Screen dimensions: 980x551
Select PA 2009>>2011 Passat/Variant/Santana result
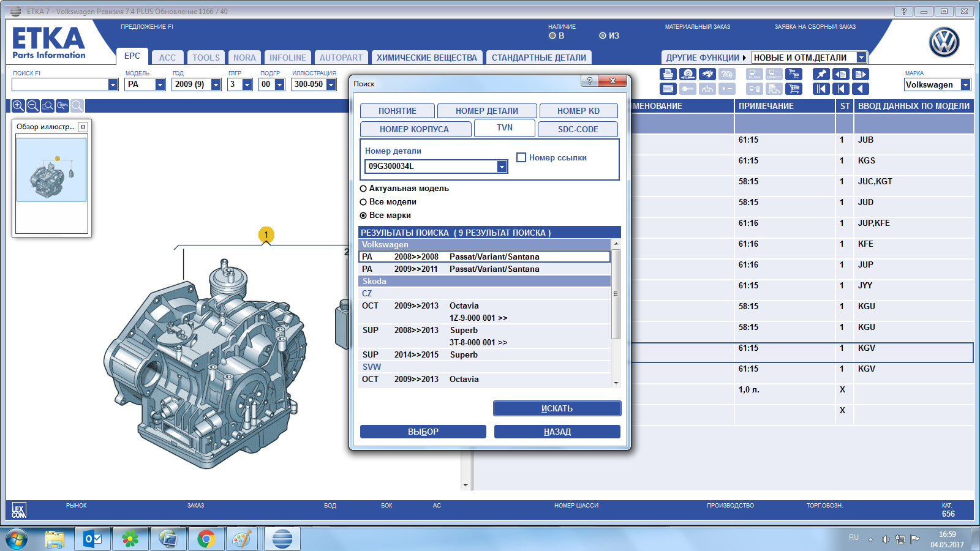pos(484,269)
